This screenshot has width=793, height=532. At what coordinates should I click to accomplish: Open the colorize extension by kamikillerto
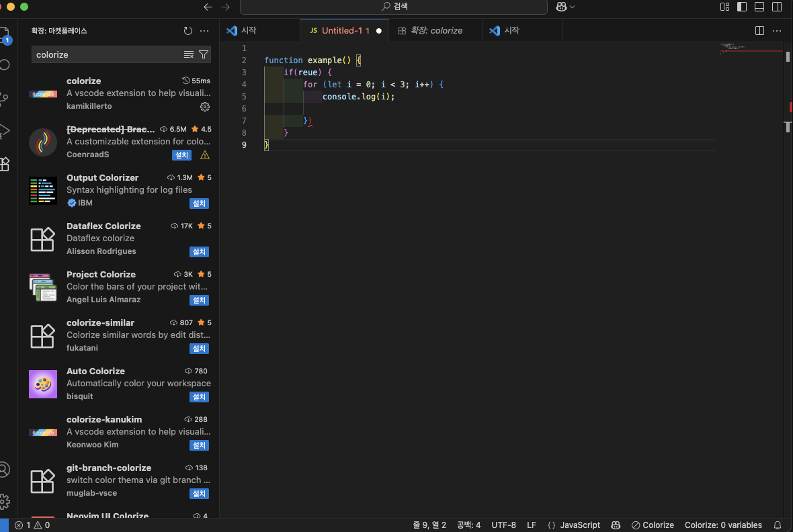(x=120, y=93)
